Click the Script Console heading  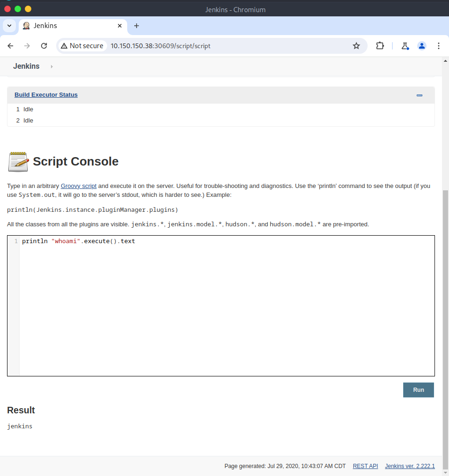(x=76, y=161)
